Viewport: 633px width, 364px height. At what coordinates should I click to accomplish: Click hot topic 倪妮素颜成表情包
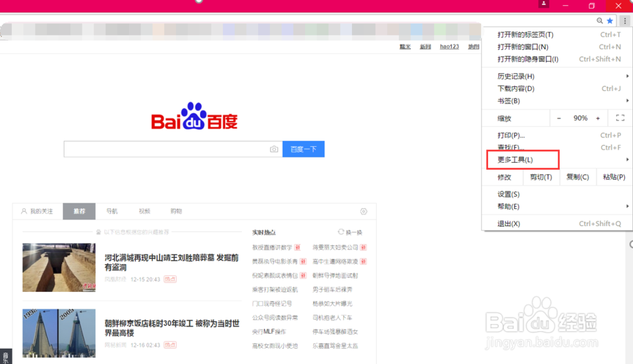click(x=275, y=275)
